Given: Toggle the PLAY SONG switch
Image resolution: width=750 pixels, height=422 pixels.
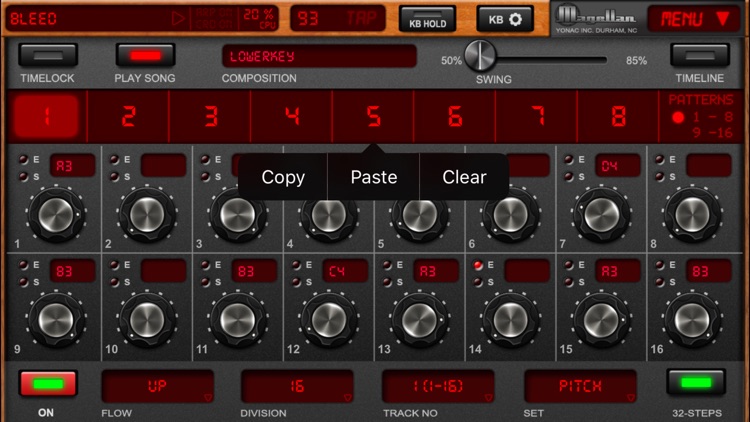Looking at the screenshot, I should [x=145, y=56].
